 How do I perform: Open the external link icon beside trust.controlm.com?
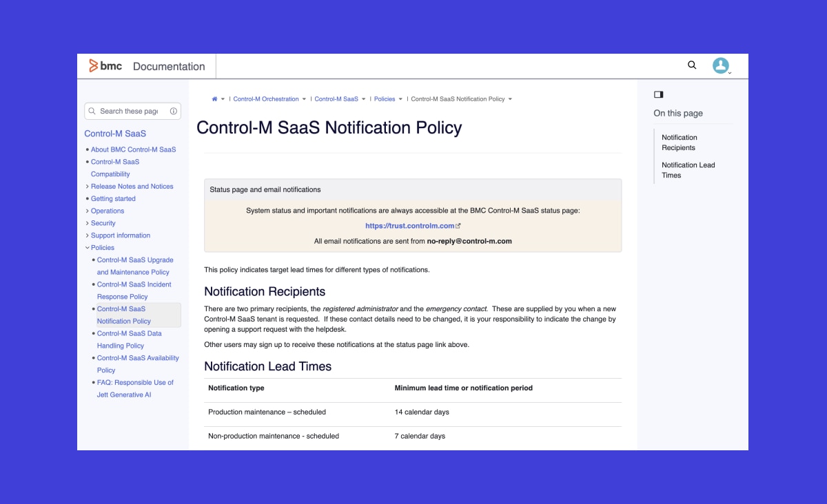pyautogui.click(x=456, y=225)
